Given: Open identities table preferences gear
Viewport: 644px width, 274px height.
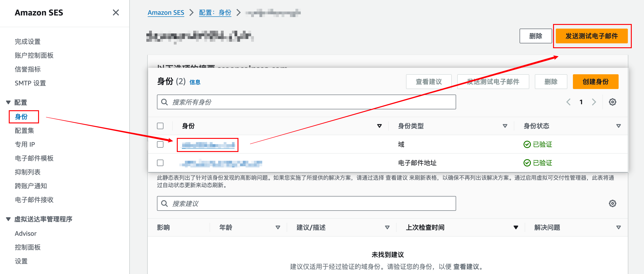Looking at the screenshot, I should pyautogui.click(x=612, y=102).
